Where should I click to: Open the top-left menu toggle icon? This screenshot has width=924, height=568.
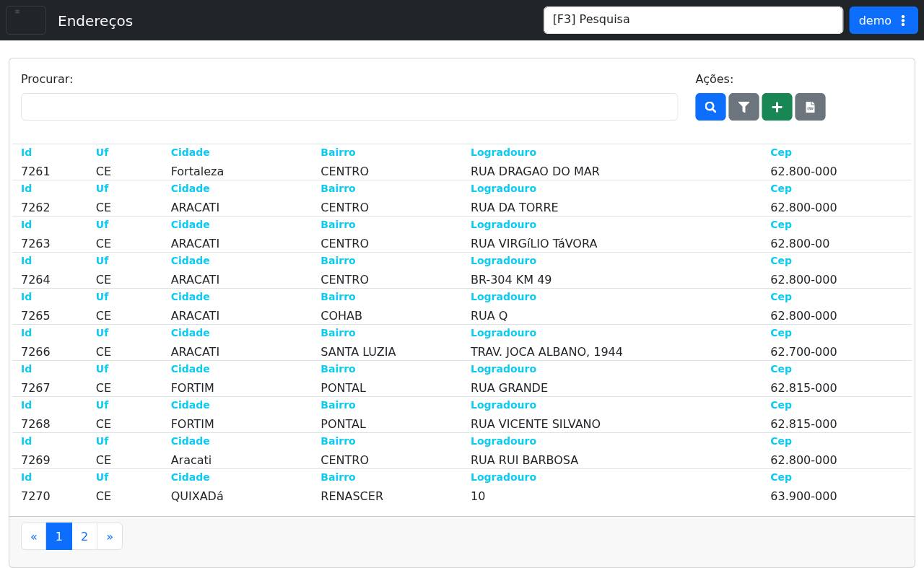(x=26, y=20)
